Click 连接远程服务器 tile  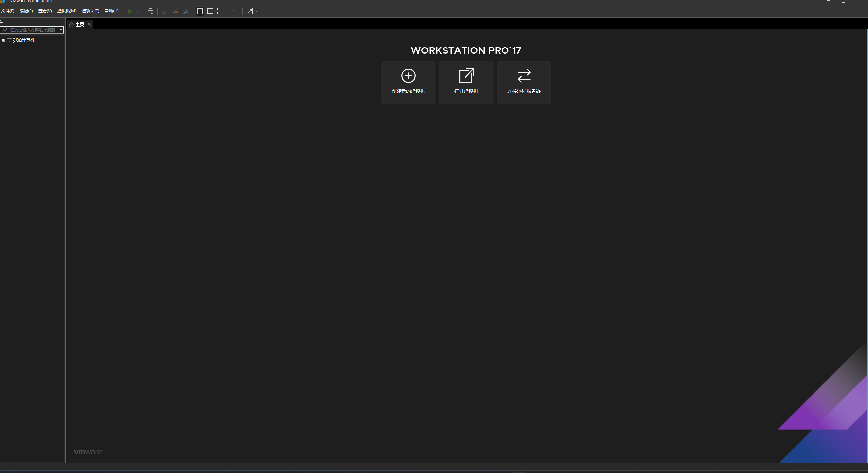524,82
